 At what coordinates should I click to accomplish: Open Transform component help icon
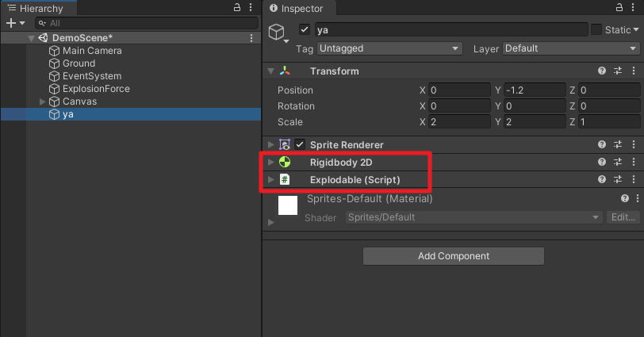(x=602, y=71)
